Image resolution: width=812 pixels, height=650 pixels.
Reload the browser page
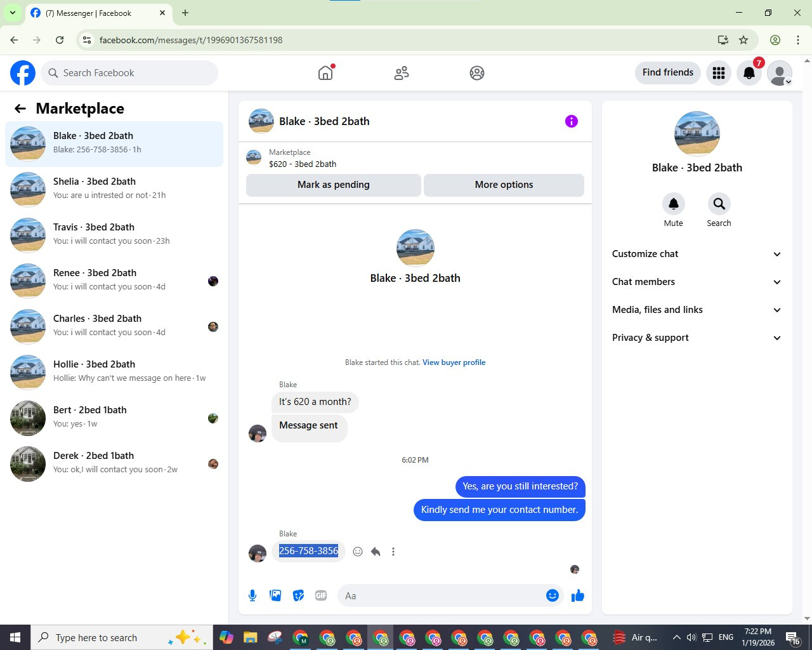60,40
